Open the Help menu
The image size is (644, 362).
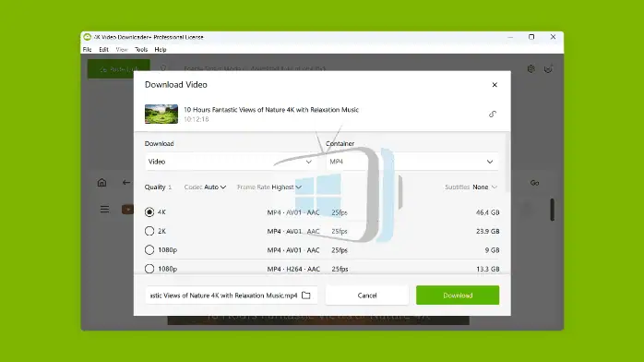click(x=161, y=49)
